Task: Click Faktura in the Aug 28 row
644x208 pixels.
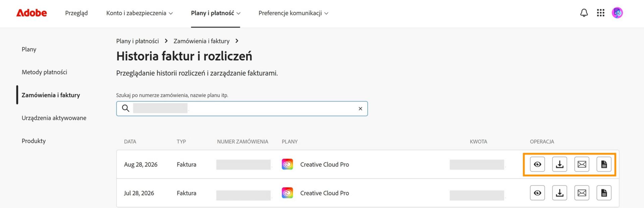Action: 186,164
